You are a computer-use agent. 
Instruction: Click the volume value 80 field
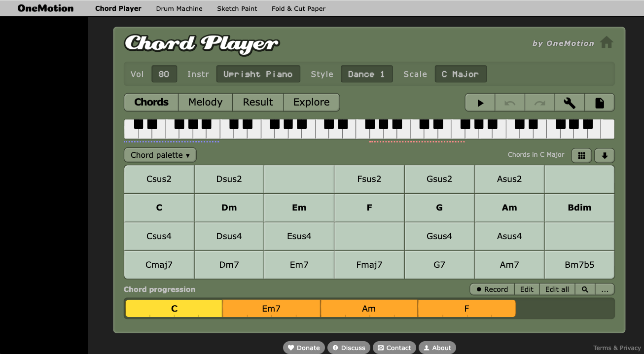click(x=164, y=74)
